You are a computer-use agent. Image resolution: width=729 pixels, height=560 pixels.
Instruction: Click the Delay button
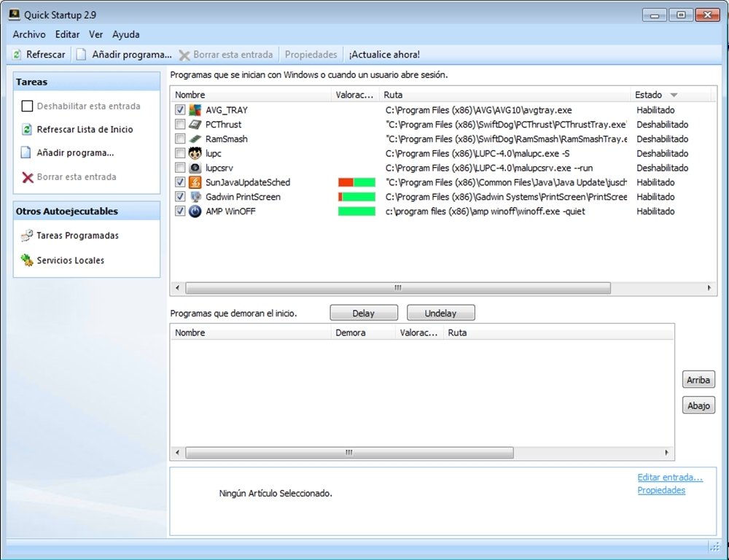[x=364, y=313]
